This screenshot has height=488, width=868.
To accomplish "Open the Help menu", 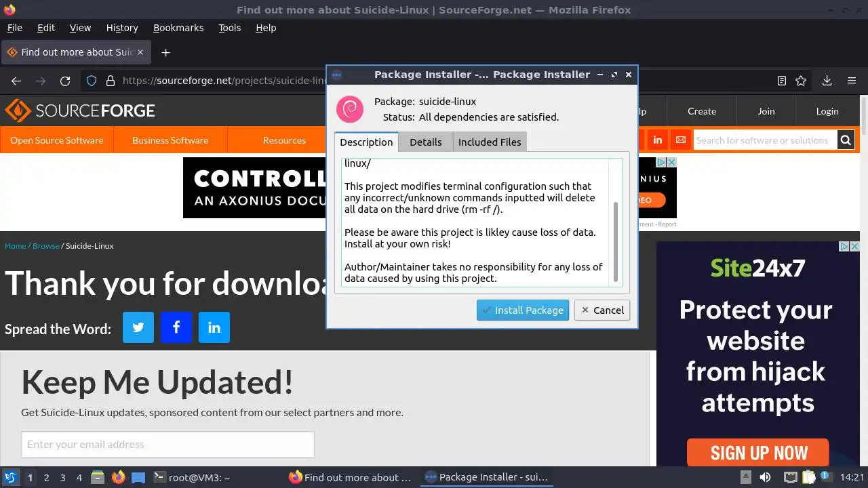I will pos(266,28).
